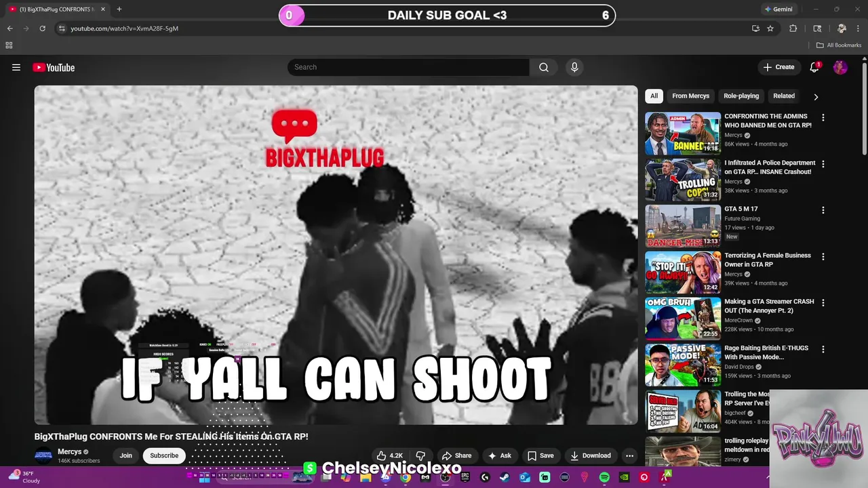This screenshot has height=488, width=868.
Task: Click the Ask button
Action: (x=500, y=455)
